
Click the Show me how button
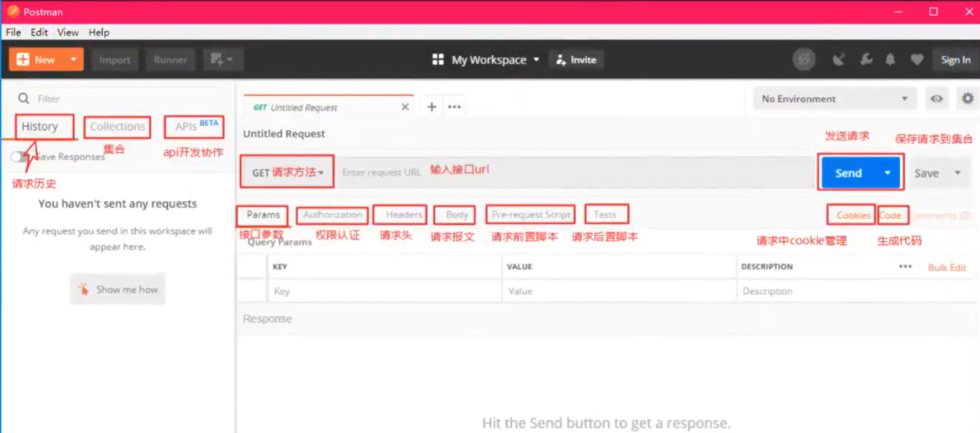coord(117,289)
